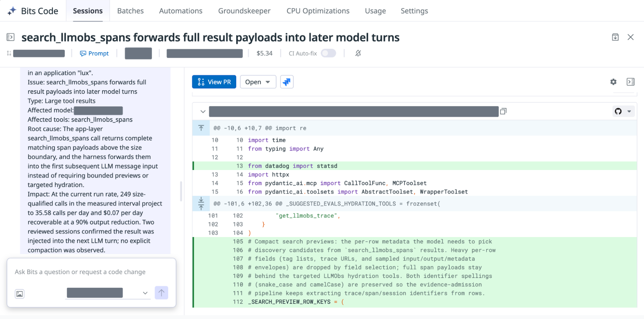Screen dimensions: 644x319
Task: Click the archive session icon
Action: 615,37
